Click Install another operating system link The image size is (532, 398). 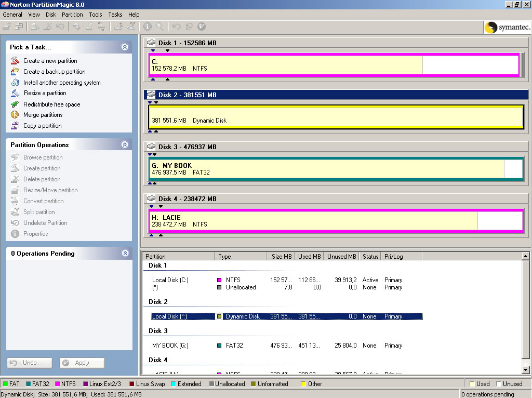tap(62, 83)
